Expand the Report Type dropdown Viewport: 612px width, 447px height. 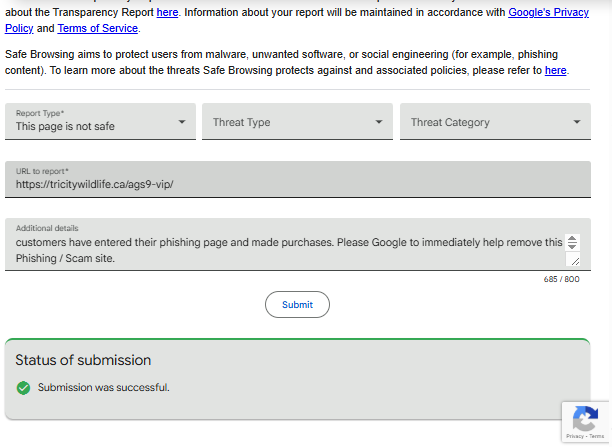tap(100, 122)
